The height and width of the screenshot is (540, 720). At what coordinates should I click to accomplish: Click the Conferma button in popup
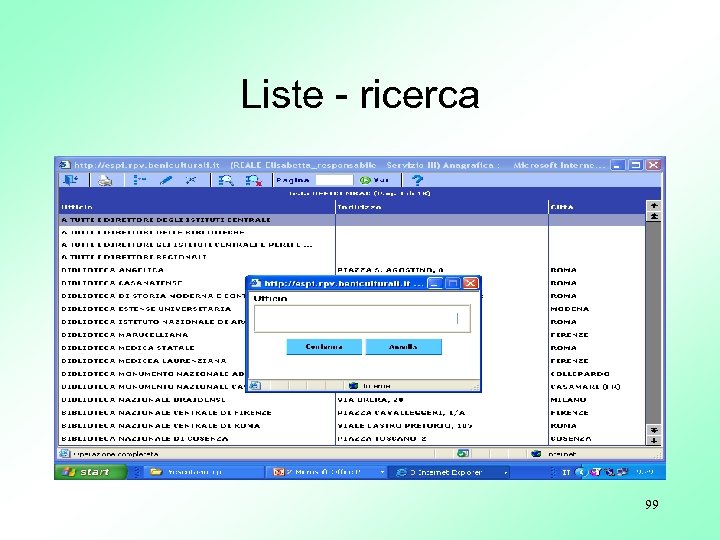324,347
